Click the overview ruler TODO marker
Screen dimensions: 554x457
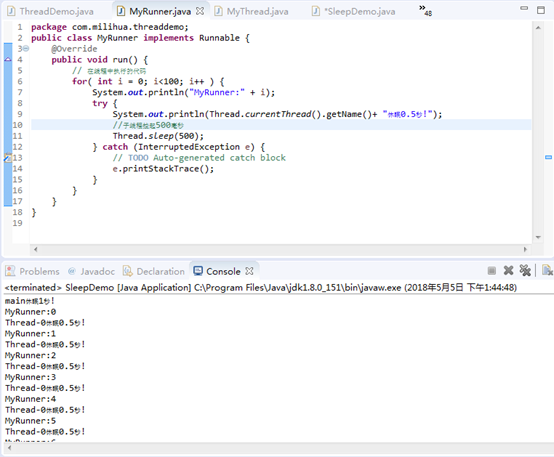coord(548,157)
